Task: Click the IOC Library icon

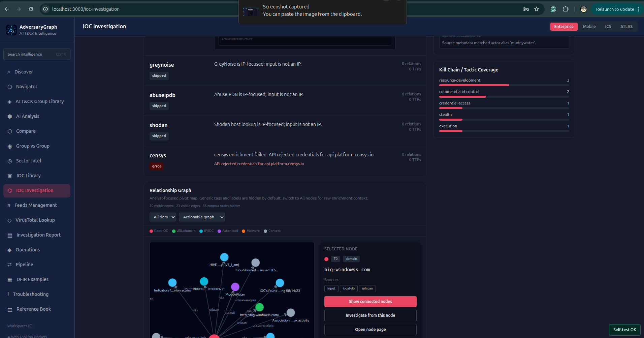Action: click(x=10, y=176)
